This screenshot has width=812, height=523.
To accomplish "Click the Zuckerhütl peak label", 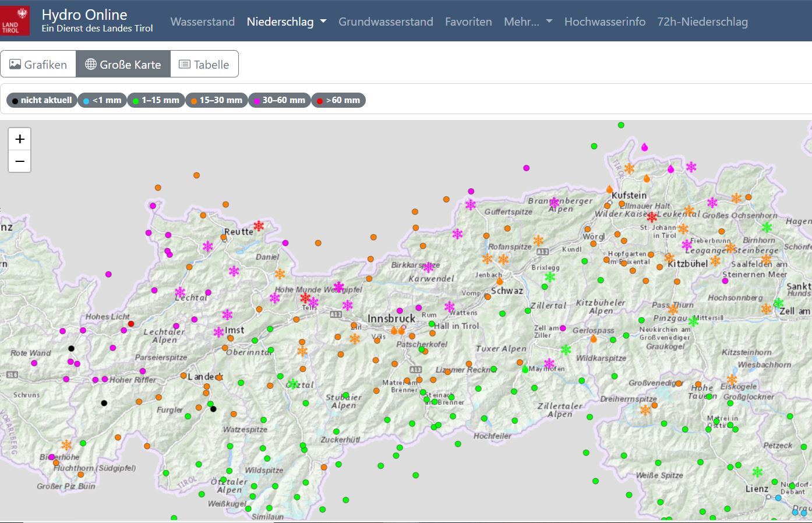I will click(x=340, y=440).
